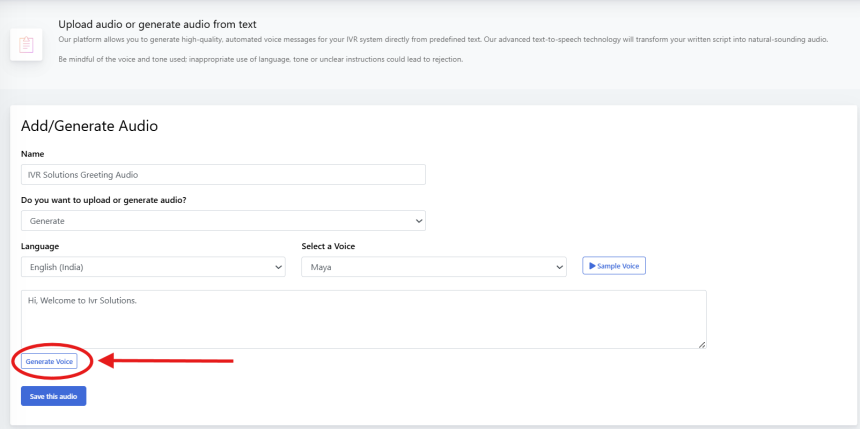860x429 pixels.
Task: Click inside the greeting script text area
Action: [363, 319]
